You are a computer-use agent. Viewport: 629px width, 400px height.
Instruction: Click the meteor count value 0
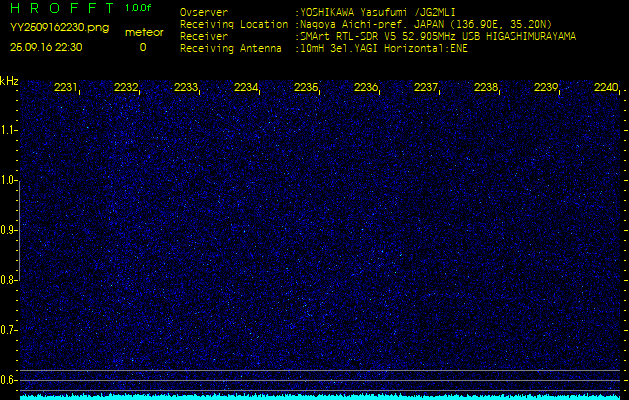coord(142,47)
